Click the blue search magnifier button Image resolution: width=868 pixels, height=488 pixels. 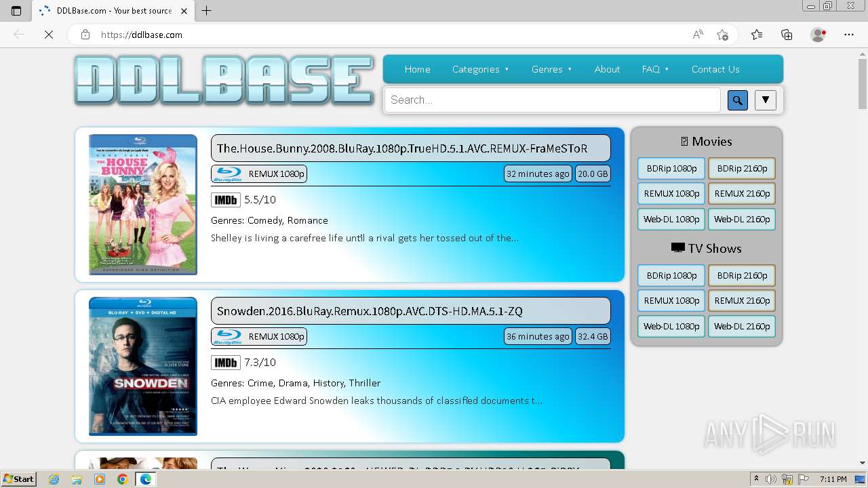pyautogui.click(x=737, y=100)
